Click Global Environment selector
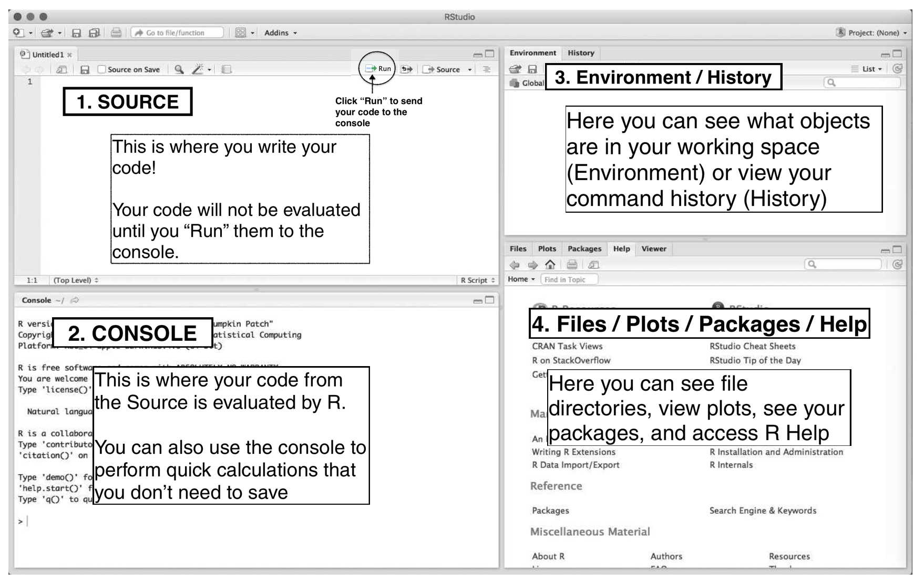 click(x=527, y=83)
